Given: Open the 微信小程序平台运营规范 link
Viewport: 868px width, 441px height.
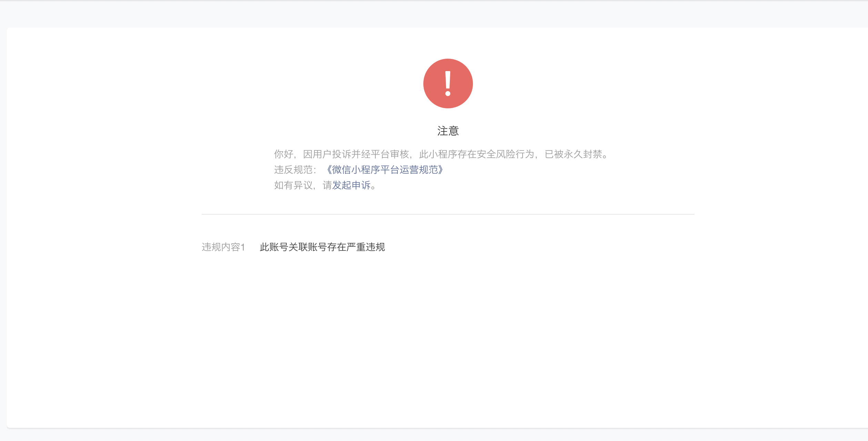Looking at the screenshot, I should point(385,170).
